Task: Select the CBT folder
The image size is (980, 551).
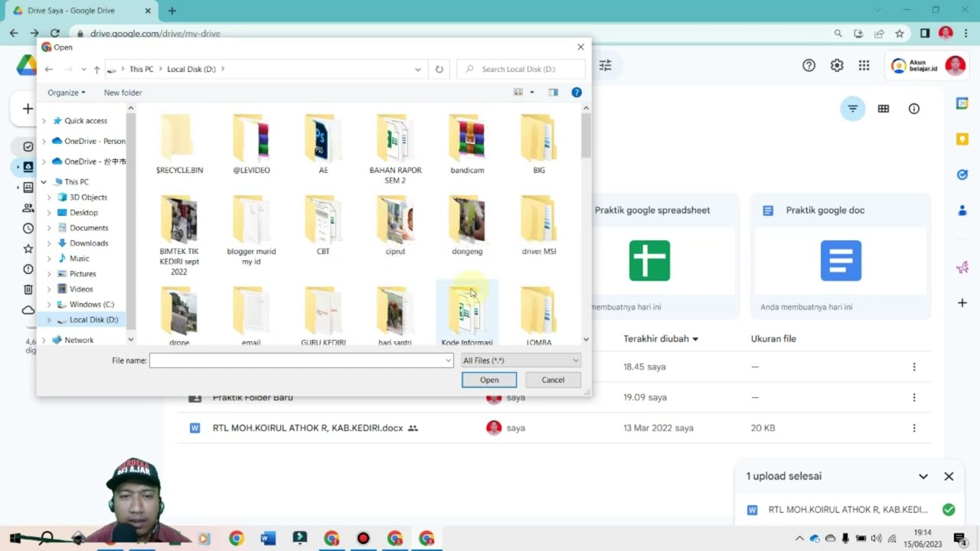Action: coord(323,226)
